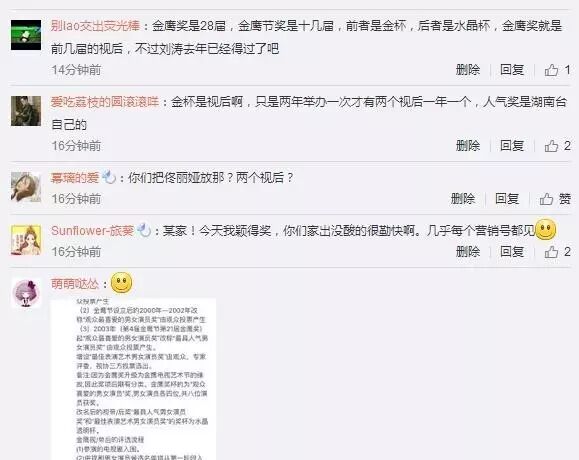Image resolution: width=579 pixels, height=460 pixels.
Task: Click thumbs-up on 幕璃的爱's comment
Action: (555, 199)
